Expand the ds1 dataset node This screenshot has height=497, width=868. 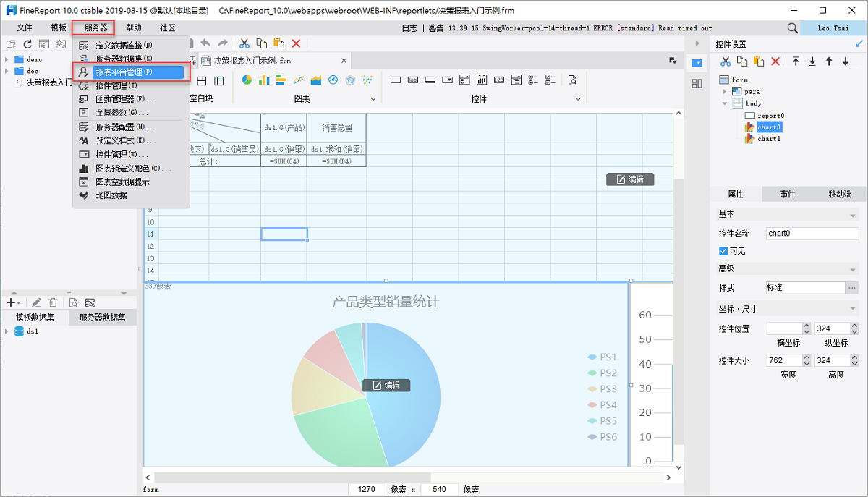(7, 331)
